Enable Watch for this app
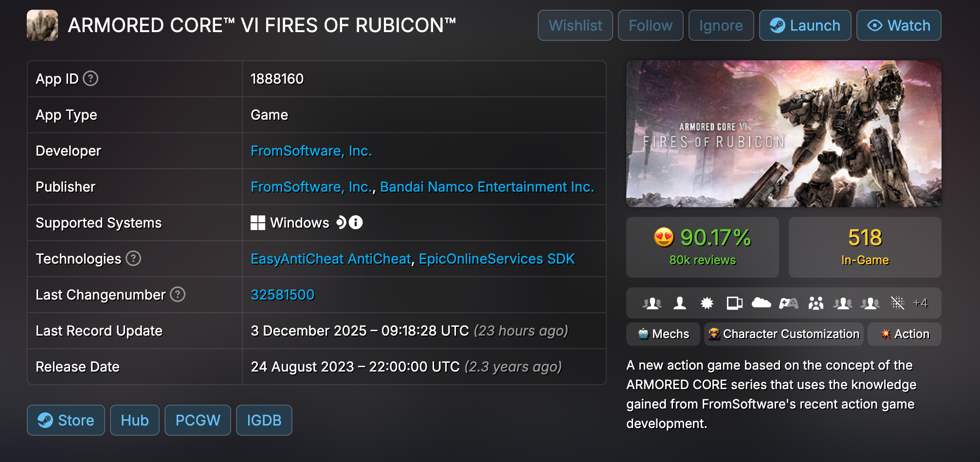The image size is (980, 462). tap(899, 25)
